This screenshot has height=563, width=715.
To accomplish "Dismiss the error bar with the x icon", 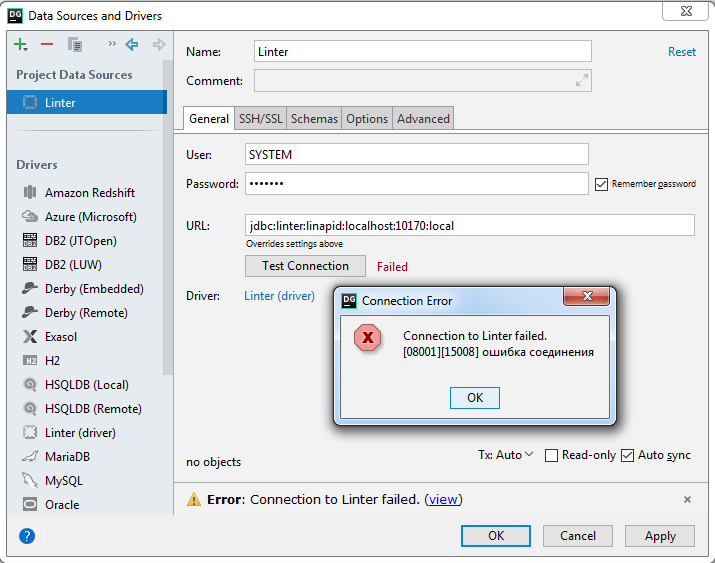I will (687, 499).
